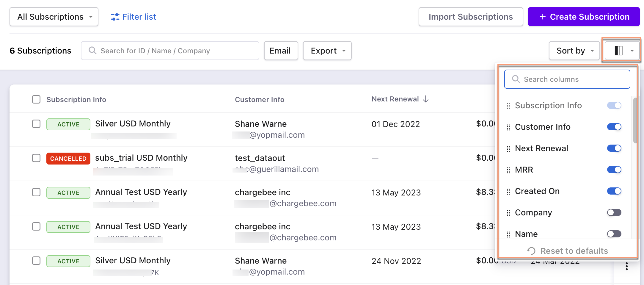Check the select-all subscriptions checkbox
This screenshot has height=285, width=644.
(36, 99)
